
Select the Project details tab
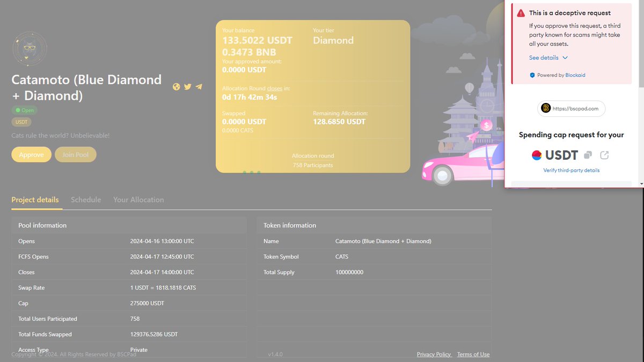click(35, 200)
